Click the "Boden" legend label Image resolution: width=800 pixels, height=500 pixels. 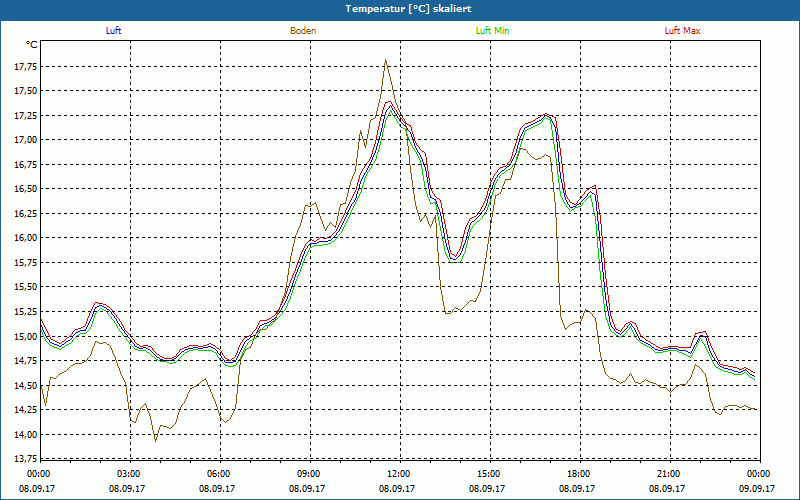click(x=303, y=31)
